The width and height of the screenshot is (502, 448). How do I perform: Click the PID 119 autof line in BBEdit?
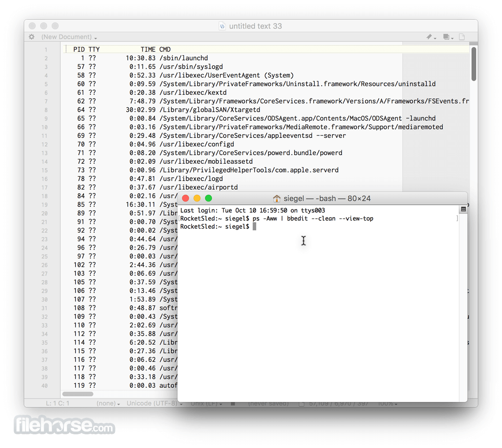[x=125, y=385]
